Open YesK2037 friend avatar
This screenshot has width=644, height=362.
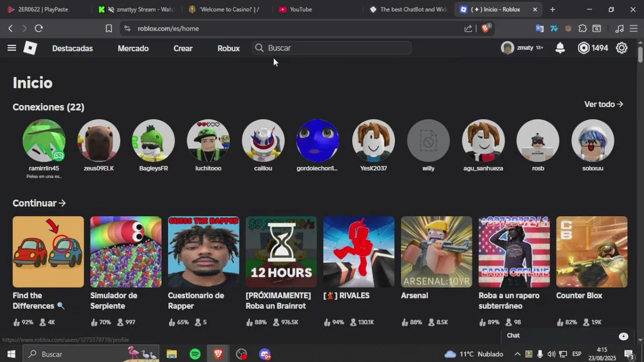point(373,141)
